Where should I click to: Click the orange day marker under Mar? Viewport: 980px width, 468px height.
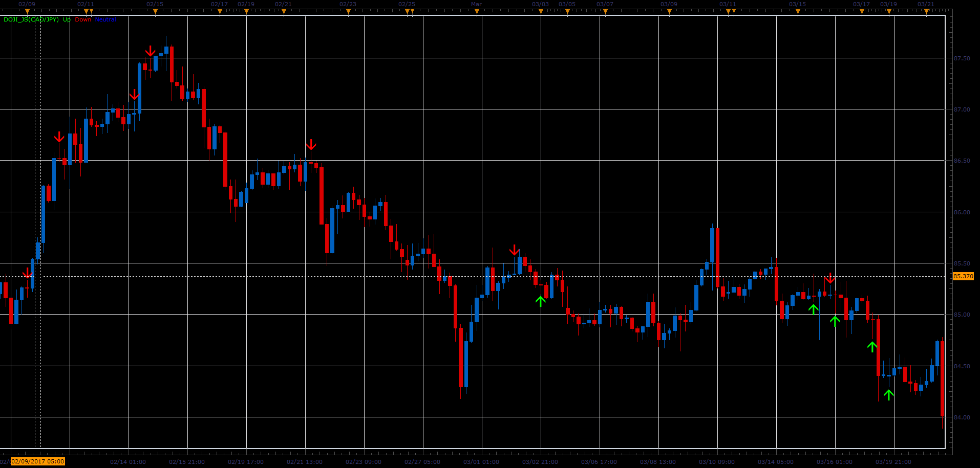tap(477, 11)
